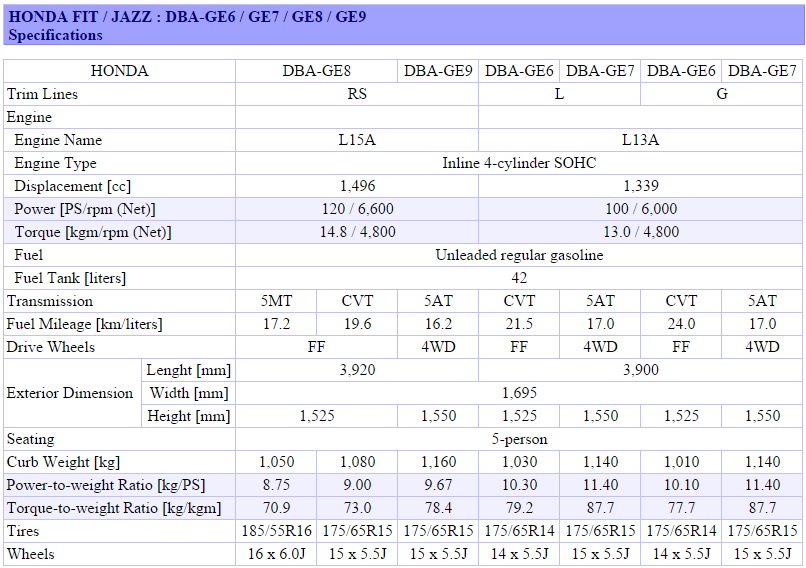Click the 'Width [mm]' sub-label
This screenshot has height=568, width=806.
click(x=189, y=393)
